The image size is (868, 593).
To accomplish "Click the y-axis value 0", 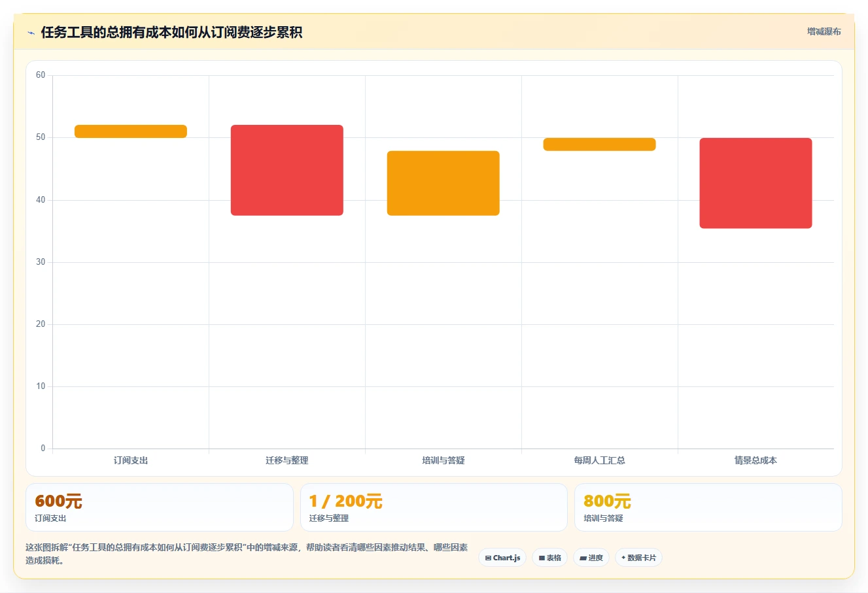I will 43,449.
